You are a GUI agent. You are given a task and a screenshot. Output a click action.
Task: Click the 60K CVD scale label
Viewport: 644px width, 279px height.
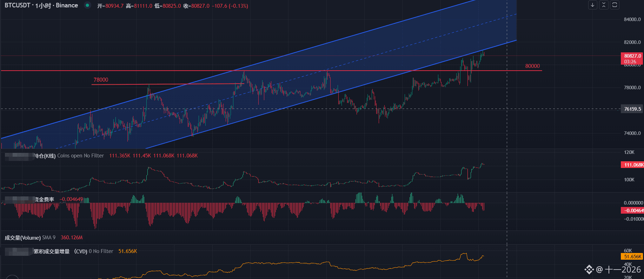tap(628, 251)
